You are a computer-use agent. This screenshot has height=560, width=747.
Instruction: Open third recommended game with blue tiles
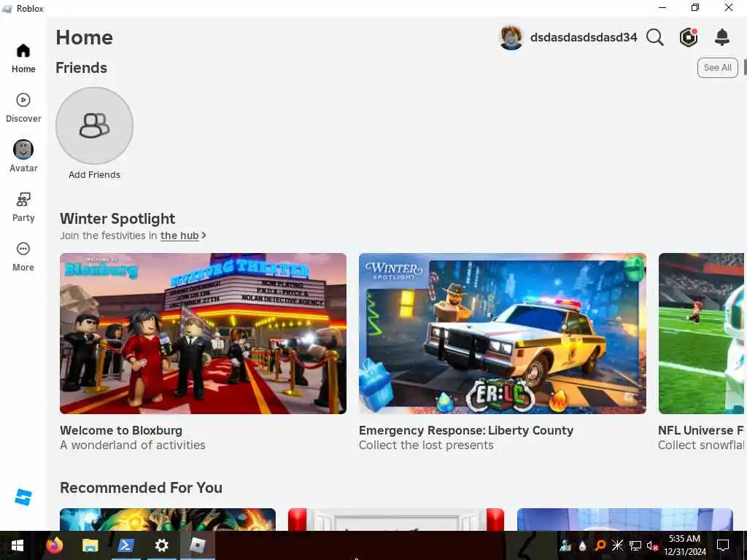[625, 519]
